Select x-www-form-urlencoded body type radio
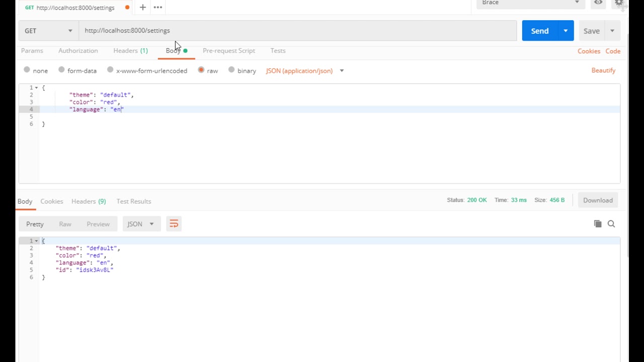The width and height of the screenshot is (644, 362). point(110,70)
